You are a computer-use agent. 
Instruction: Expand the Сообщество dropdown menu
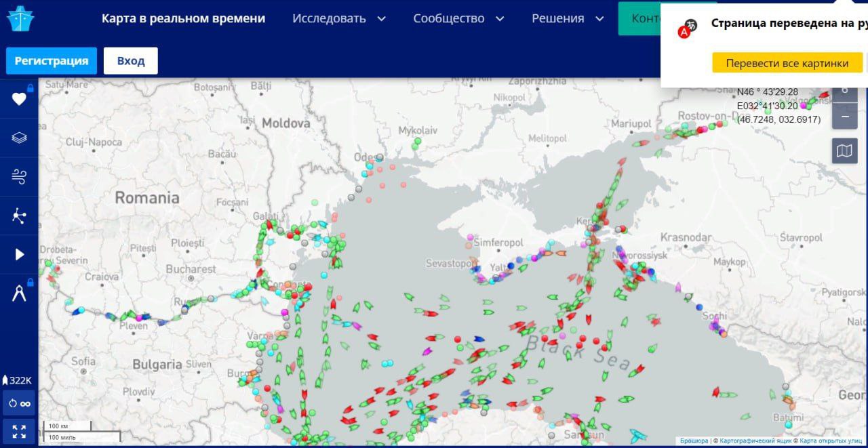458,18
